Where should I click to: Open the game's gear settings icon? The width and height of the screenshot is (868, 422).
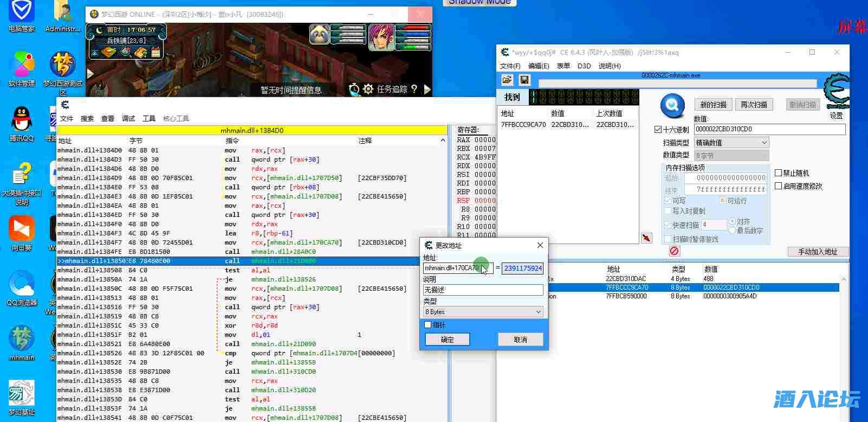point(368,89)
